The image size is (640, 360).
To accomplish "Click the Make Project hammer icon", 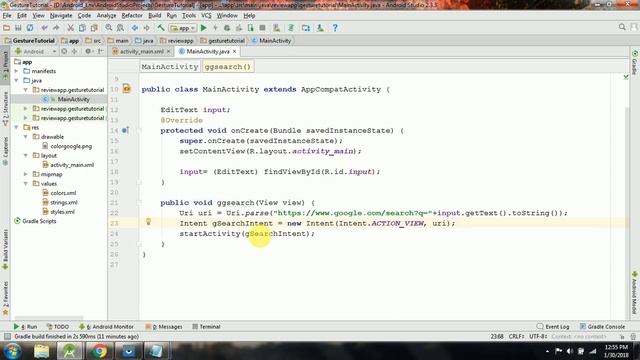I will tap(161, 28).
